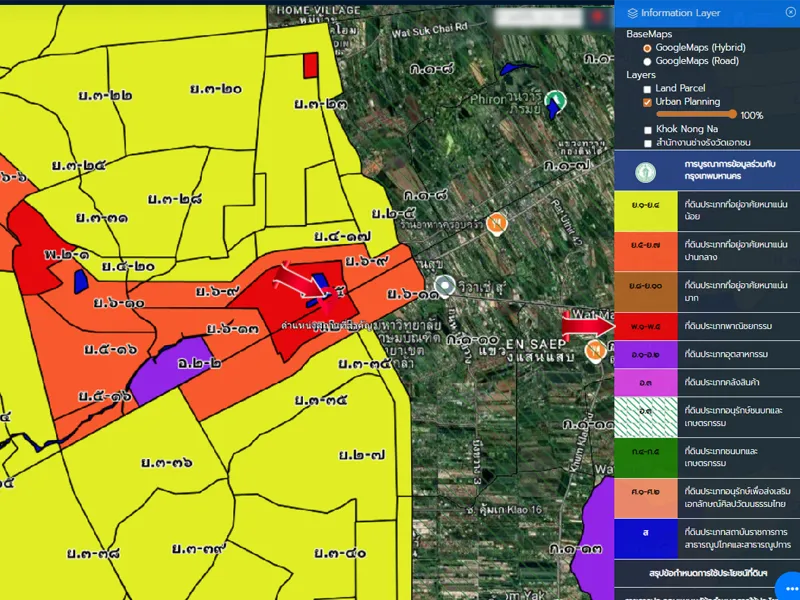
Task: Turn on the Khok Nong Na layer
Action: click(647, 130)
